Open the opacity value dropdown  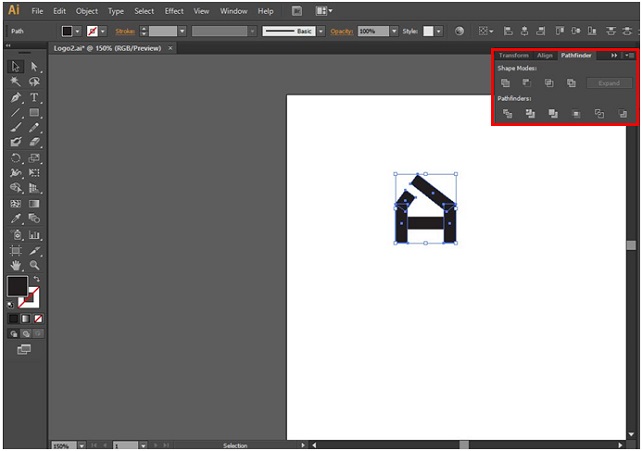(394, 31)
